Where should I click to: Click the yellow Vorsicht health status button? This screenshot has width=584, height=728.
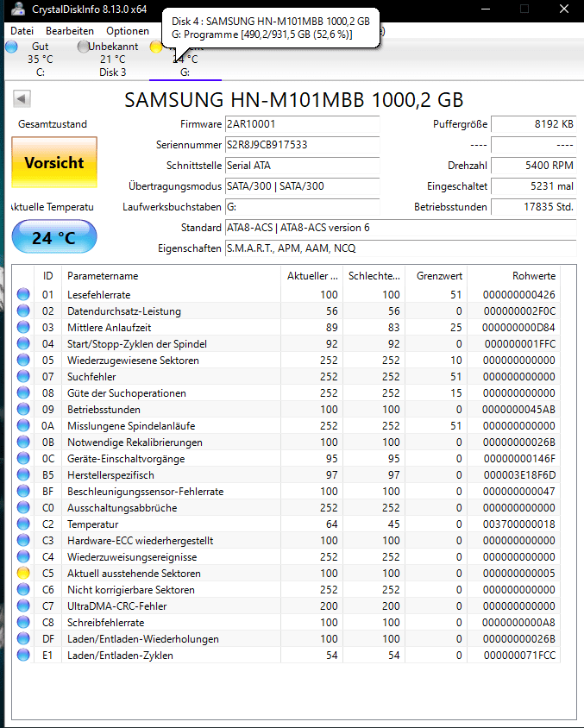[54, 162]
